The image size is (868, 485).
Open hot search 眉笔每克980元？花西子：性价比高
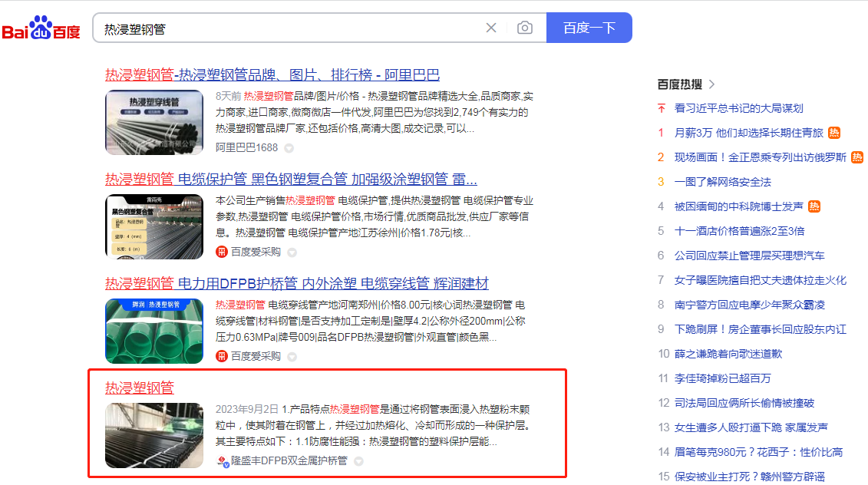[758, 452]
